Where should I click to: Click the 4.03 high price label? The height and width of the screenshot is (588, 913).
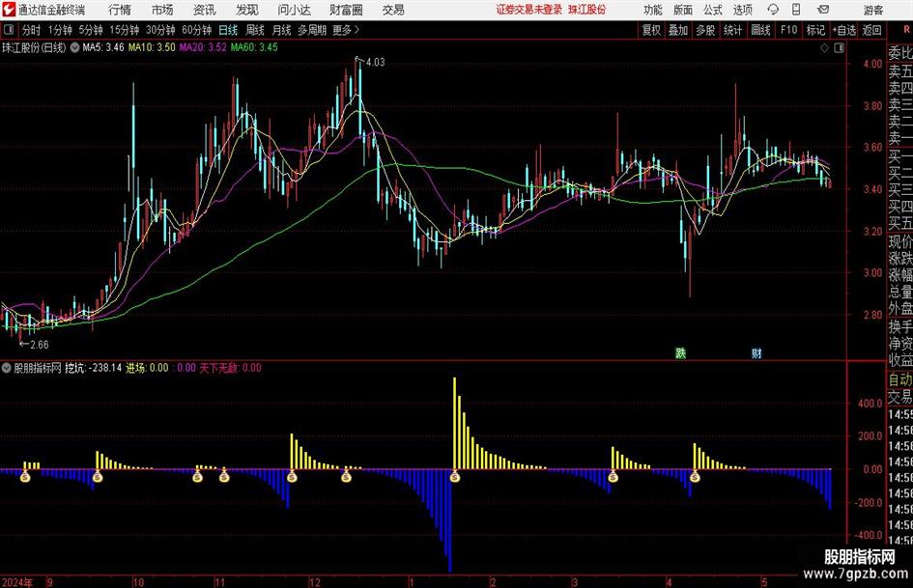pyautogui.click(x=376, y=62)
